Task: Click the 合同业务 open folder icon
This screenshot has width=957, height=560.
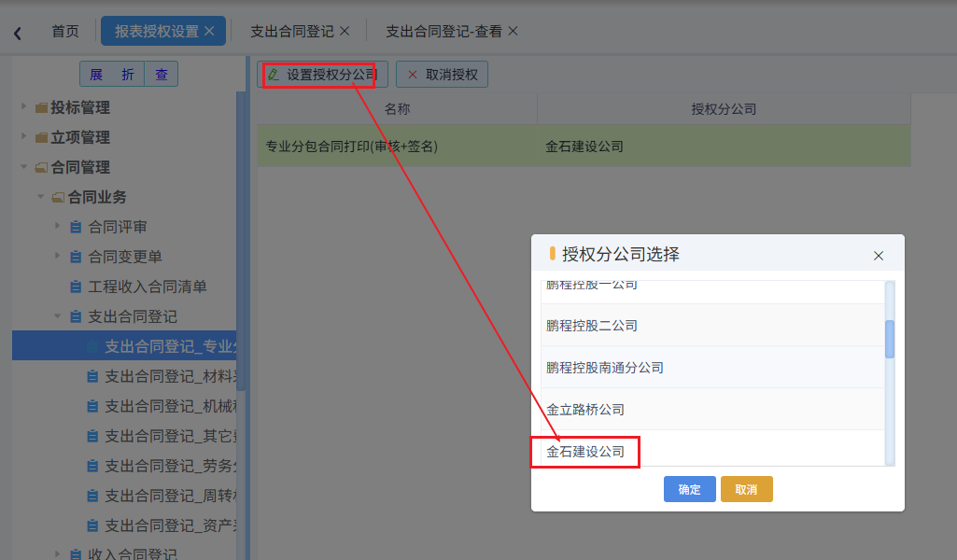Action: click(58, 198)
